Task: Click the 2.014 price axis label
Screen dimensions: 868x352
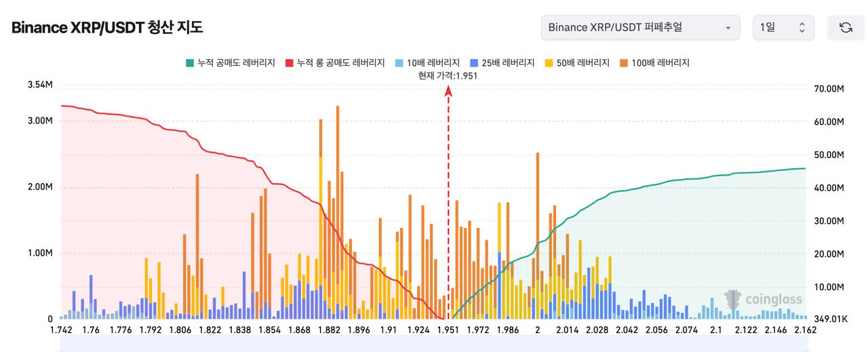Action: 567,330
